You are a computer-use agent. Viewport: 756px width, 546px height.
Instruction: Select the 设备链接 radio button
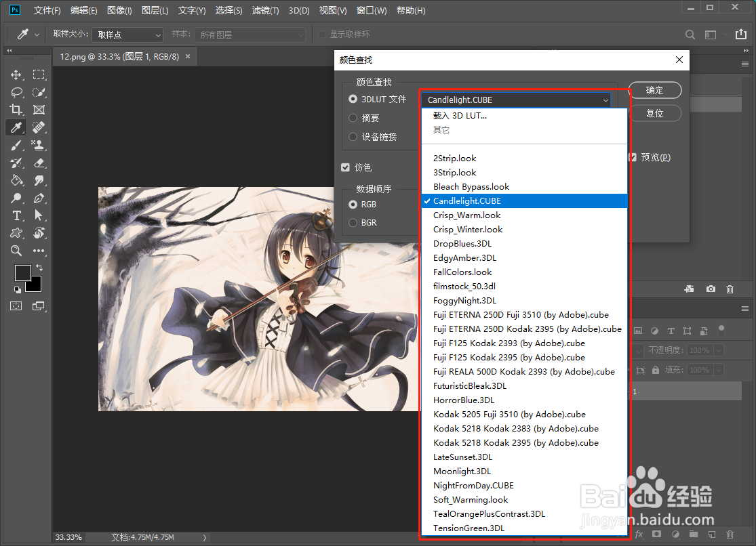pos(353,137)
